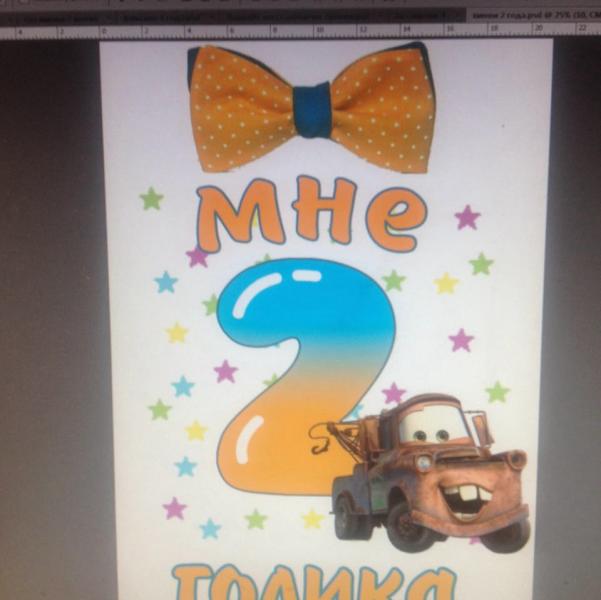
Task: Click the orange 'мне' text on canvas
Action: tap(311, 213)
